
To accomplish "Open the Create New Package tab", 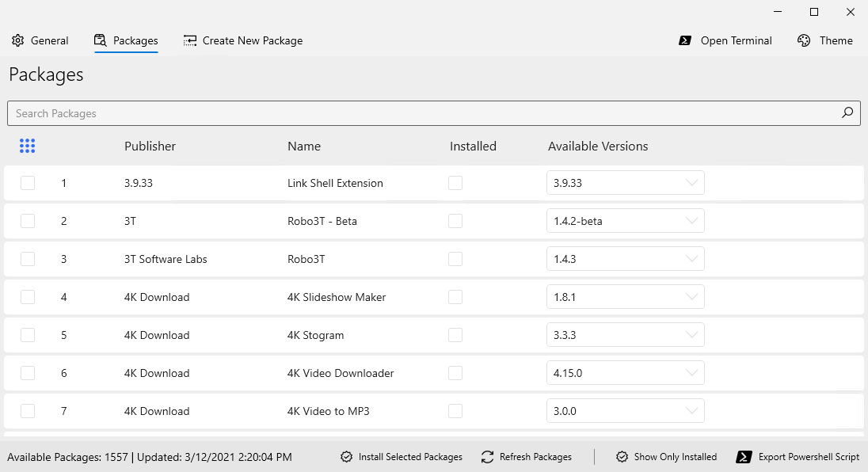I will pos(243,40).
